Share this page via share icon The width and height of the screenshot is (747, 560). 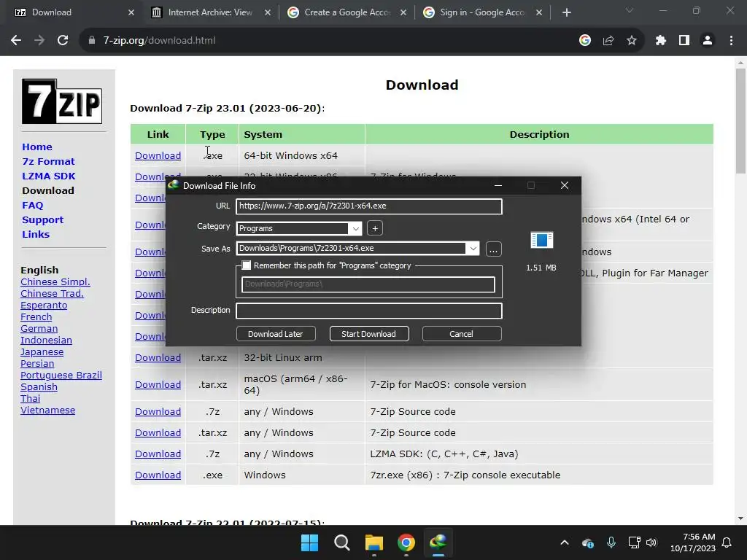coord(608,41)
